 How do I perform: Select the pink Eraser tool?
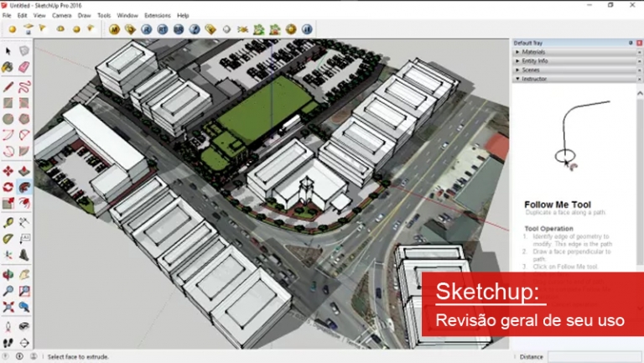[x=24, y=67]
